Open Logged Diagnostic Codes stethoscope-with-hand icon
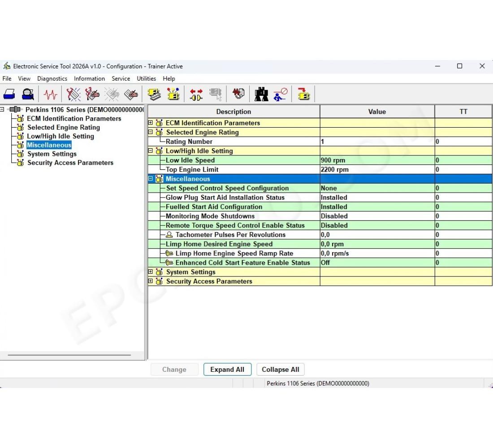This screenshot has width=493, height=448. 92,94
